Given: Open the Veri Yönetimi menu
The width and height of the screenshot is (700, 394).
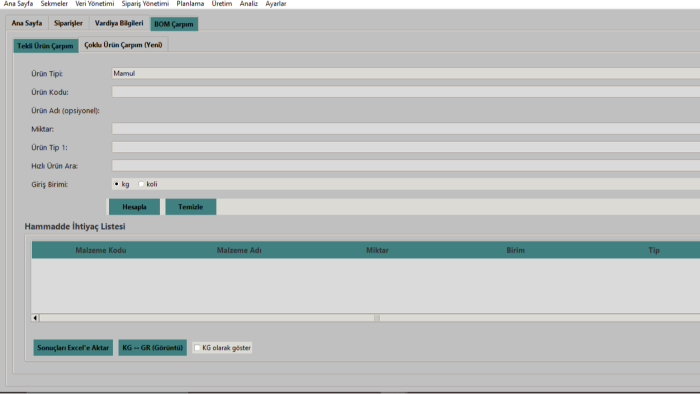Looking at the screenshot, I should tap(95, 4).
